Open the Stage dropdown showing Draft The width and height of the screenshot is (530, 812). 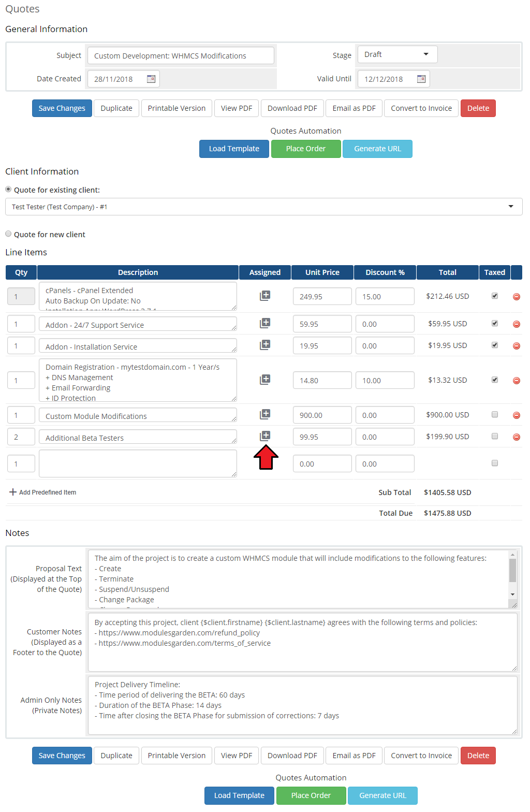(x=397, y=54)
